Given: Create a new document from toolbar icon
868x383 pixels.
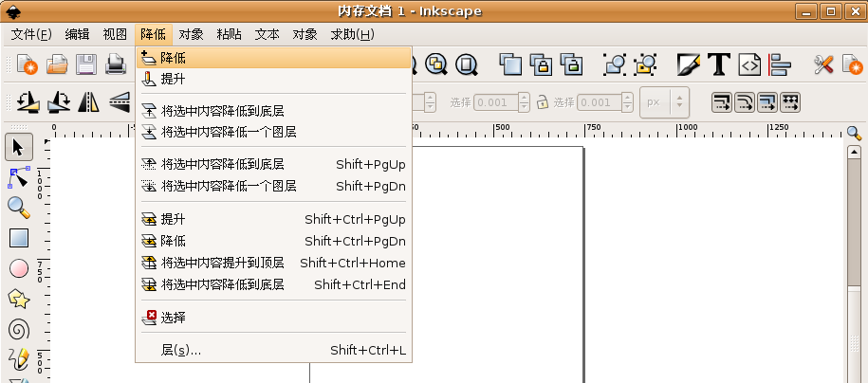Looking at the screenshot, I should [28, 64].
